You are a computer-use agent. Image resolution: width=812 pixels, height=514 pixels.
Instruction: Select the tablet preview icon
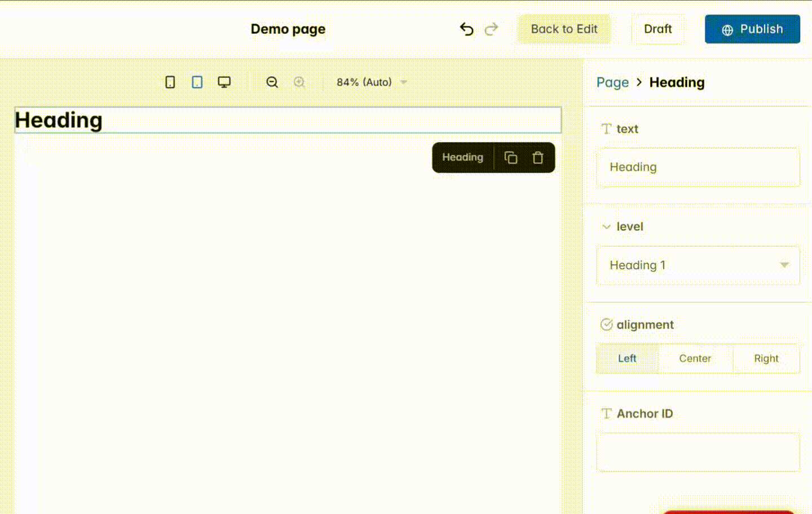click(197, 82)
